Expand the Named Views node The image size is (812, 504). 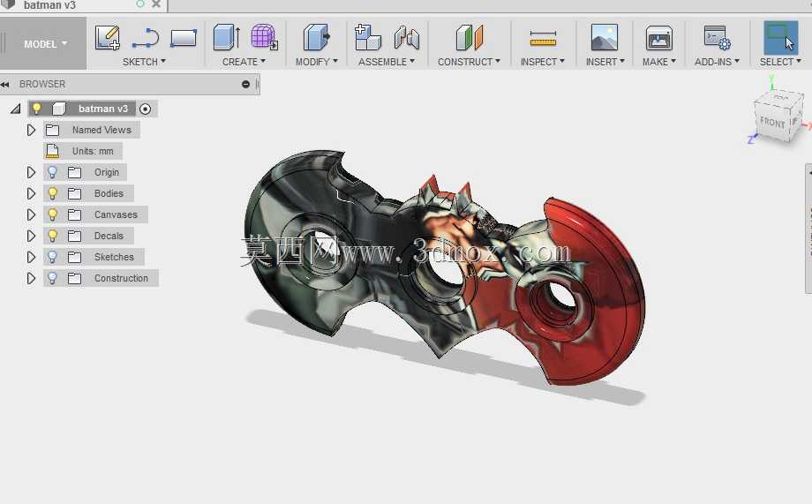coord(31,130)
